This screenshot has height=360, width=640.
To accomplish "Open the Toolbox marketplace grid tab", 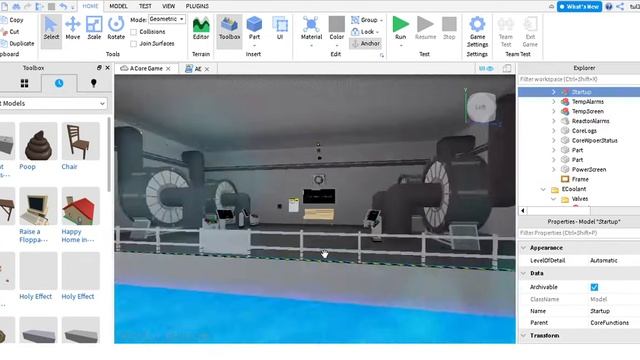I will [24, 83].
